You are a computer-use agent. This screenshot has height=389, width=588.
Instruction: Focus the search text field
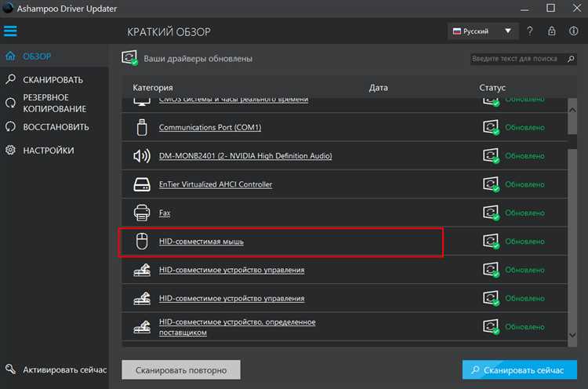point(517,59)
